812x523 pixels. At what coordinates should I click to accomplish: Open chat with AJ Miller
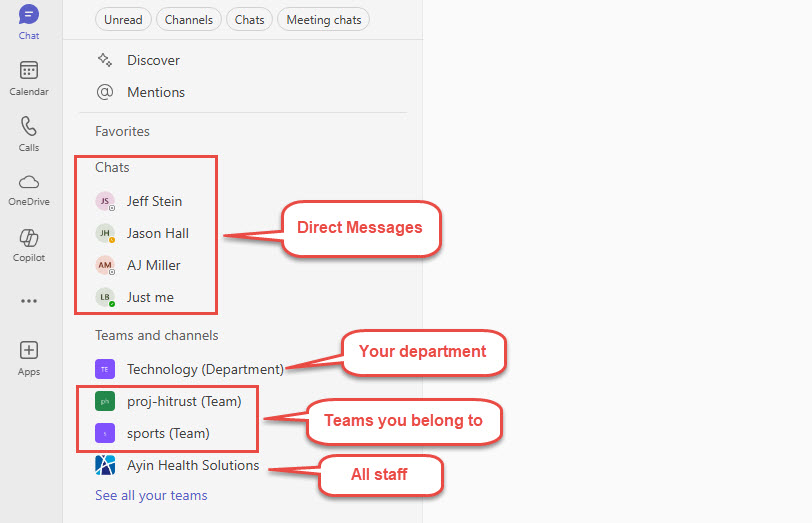point(153,265)
